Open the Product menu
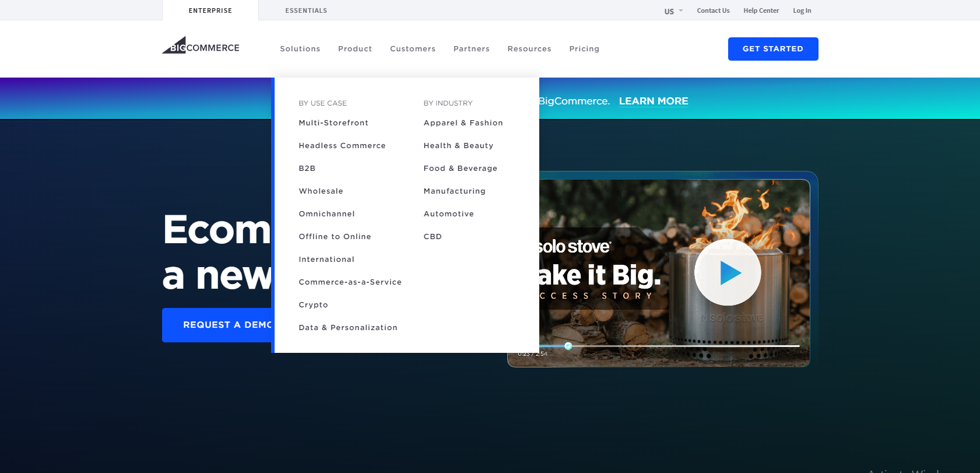The height and width of the screenshot is (473, 980). (355, 49)
